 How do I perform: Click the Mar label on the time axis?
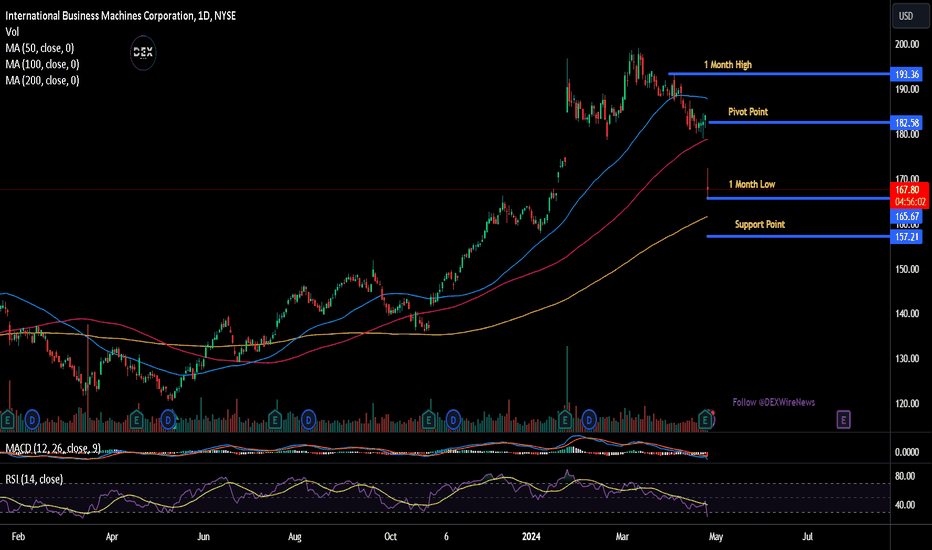(622, 536)
